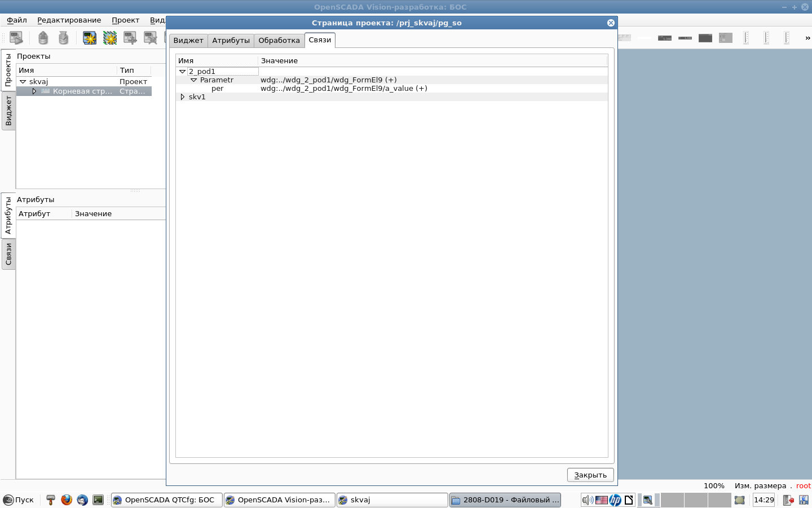Click the new library icon with dashed border
812x508 pixels.
[x=110, y=38]
